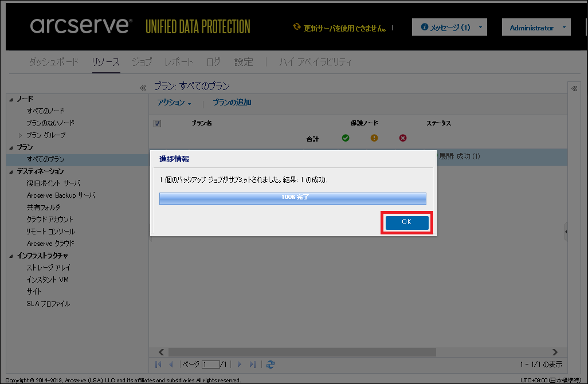
Task: Select Arcserve Backup サーバ in the tree
Action: [61, 195]
